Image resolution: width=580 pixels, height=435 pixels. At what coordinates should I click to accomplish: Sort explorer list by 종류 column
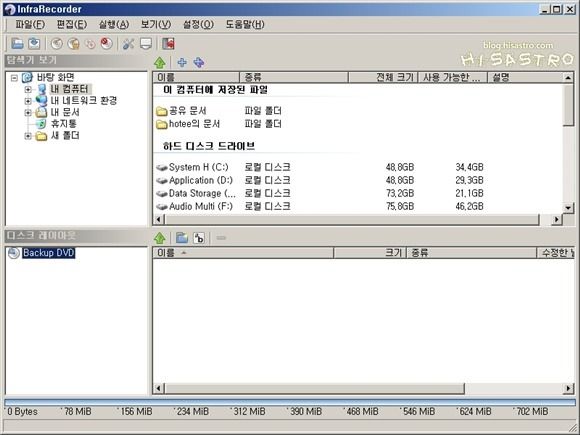(294, 77)
